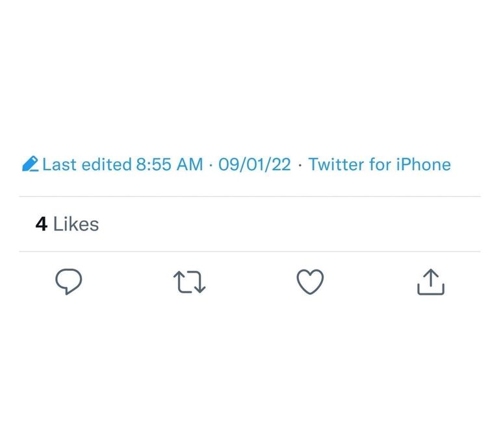This screenshot has height=448, width=499.
Task: View the "4 Likes" list
Action: coord(67,225)
